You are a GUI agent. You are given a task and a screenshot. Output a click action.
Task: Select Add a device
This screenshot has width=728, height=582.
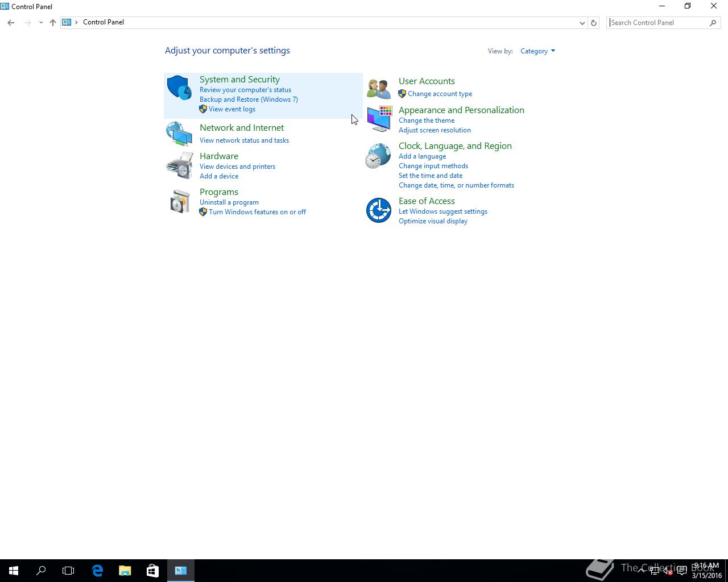pyautogui.click(x=219, y=176)
